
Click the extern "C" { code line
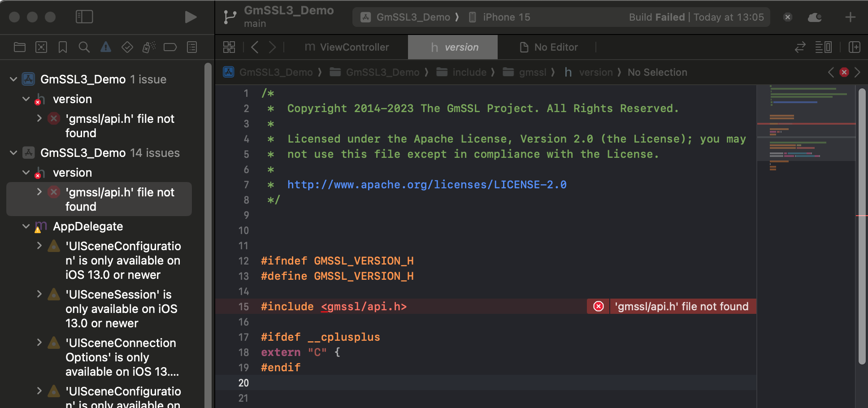[300, 352]
